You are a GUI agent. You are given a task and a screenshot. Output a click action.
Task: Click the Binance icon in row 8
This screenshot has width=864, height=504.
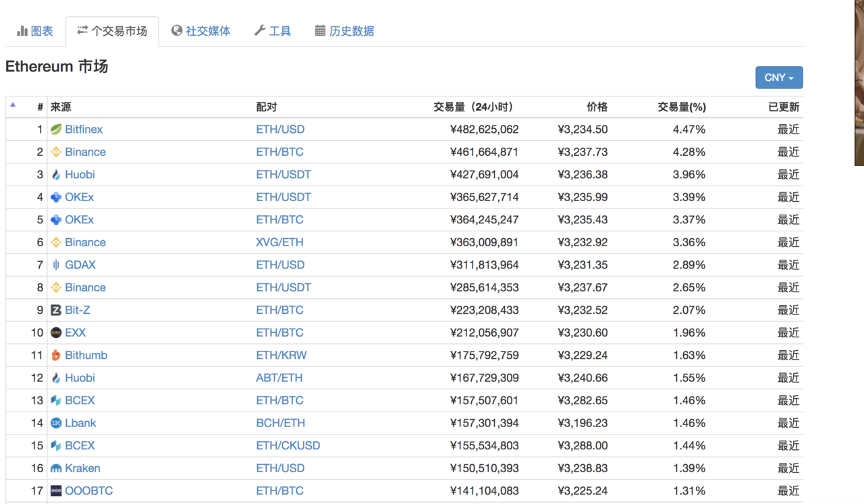(x=56, y=287)
